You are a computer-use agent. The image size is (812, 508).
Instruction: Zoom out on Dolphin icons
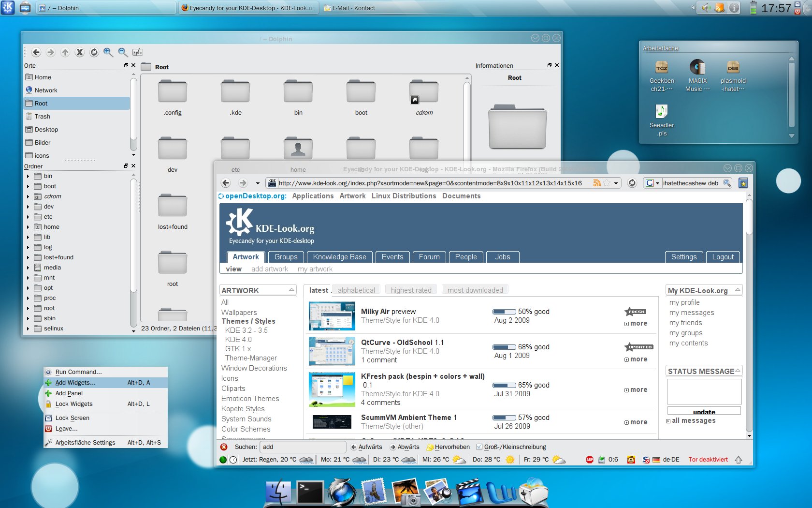[123, 52]
